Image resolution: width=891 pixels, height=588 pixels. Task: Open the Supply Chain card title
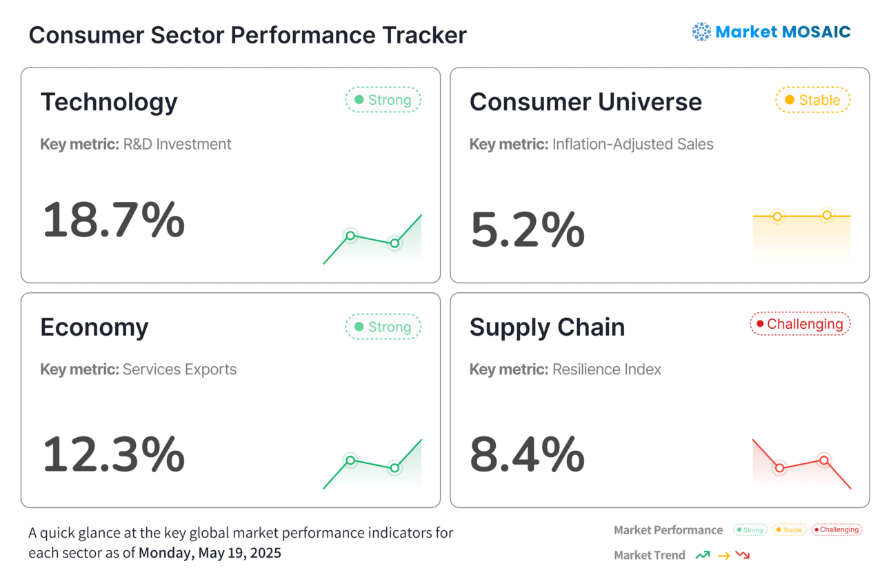coord(547,327)
